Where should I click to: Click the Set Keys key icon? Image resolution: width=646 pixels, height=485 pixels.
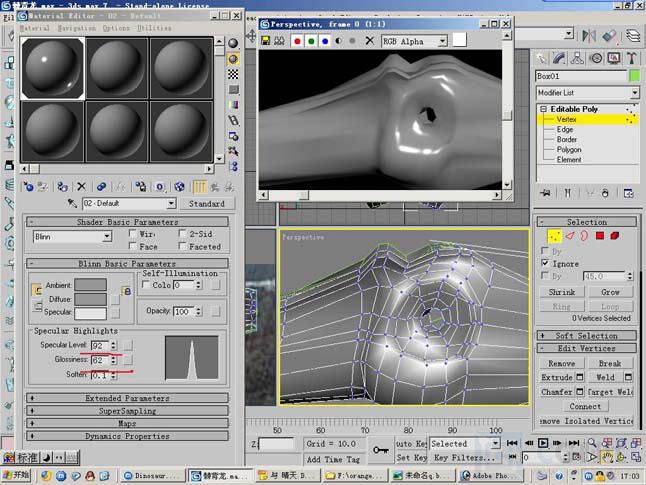coord(380,450)
